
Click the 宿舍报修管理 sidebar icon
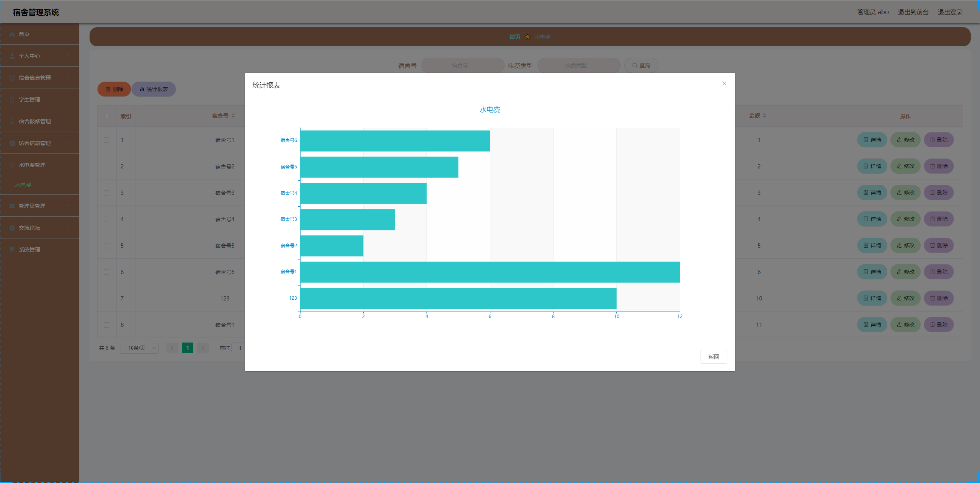(12, 122)
